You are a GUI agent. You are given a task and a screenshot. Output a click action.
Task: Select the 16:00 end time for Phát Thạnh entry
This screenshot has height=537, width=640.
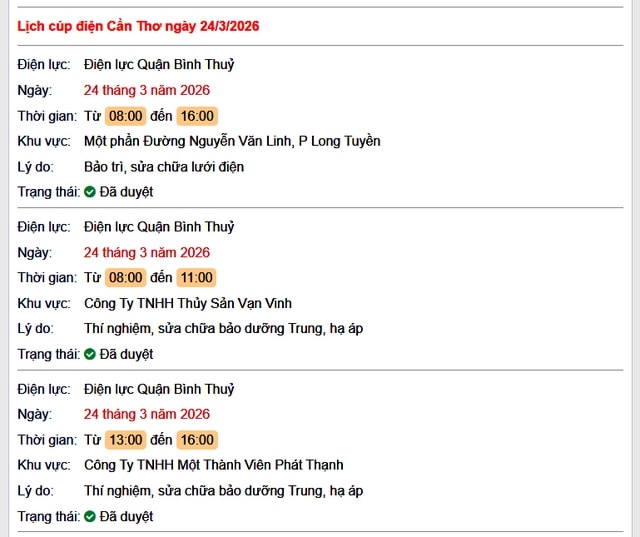pyautogui.click(x=197, y=440)
